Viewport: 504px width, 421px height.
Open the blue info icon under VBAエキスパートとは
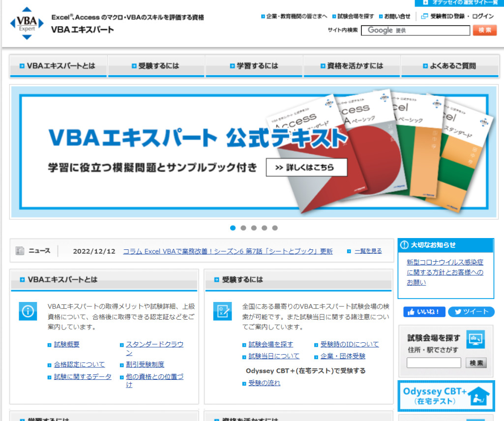point(28,311)
